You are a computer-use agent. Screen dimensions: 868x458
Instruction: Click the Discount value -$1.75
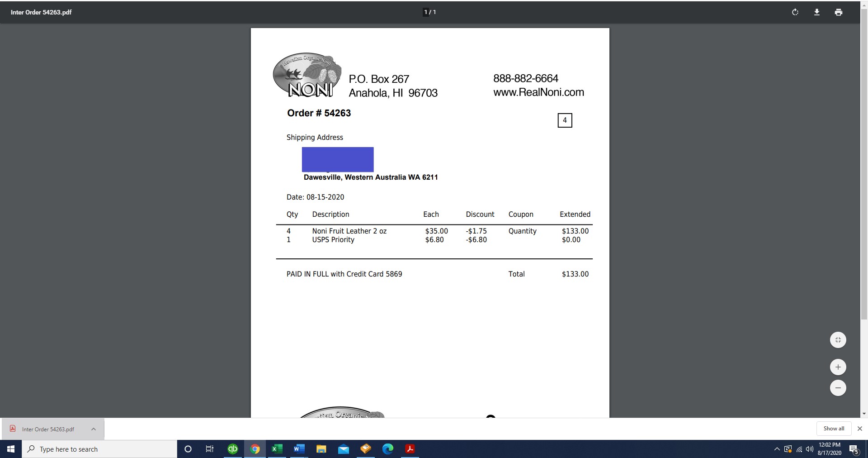point(476,231)
